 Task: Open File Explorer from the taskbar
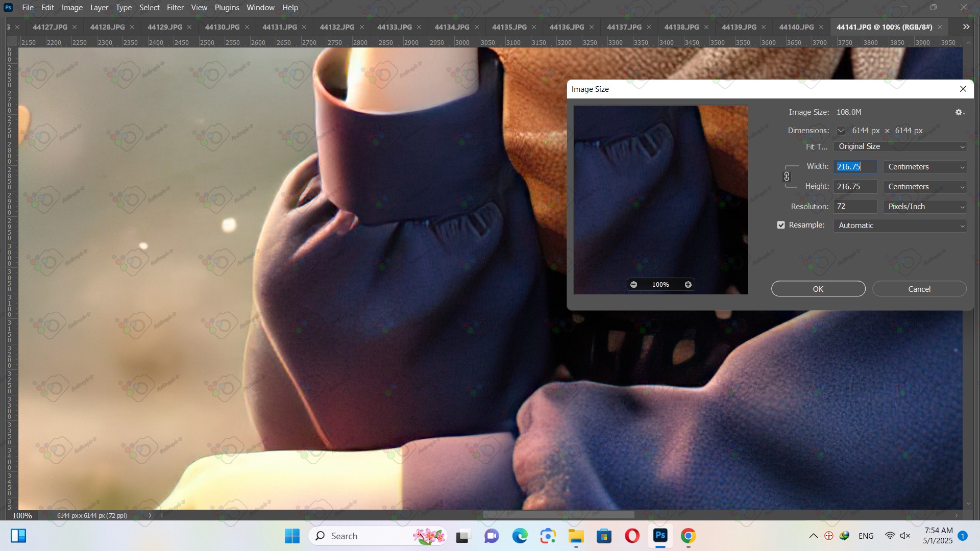576,536
